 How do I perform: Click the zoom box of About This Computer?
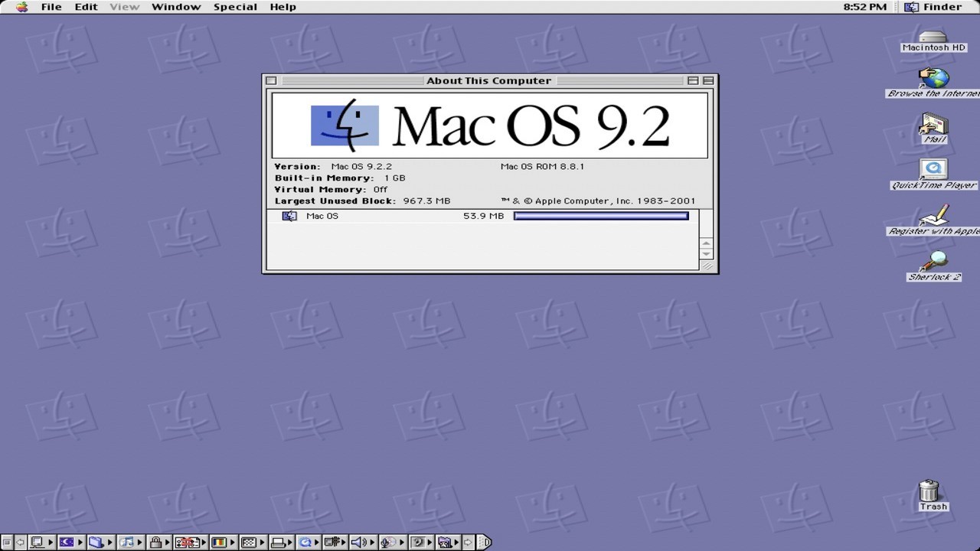[693, 80]
